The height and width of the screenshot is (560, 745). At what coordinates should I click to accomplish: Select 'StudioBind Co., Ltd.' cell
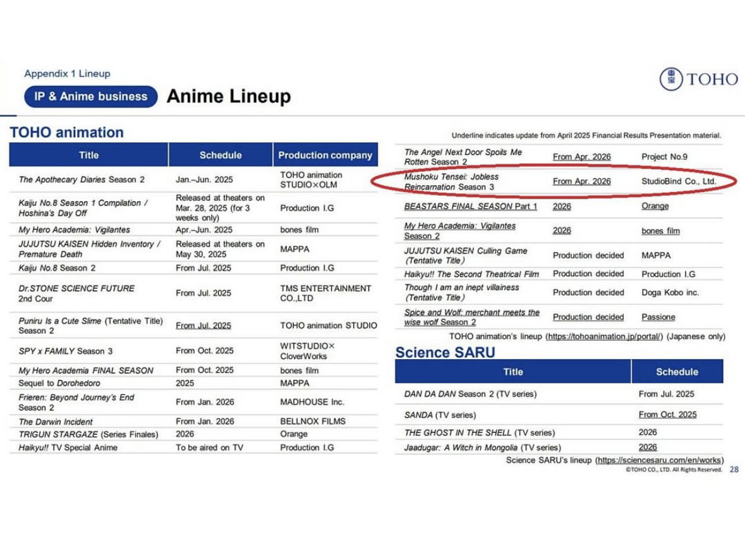679,181
